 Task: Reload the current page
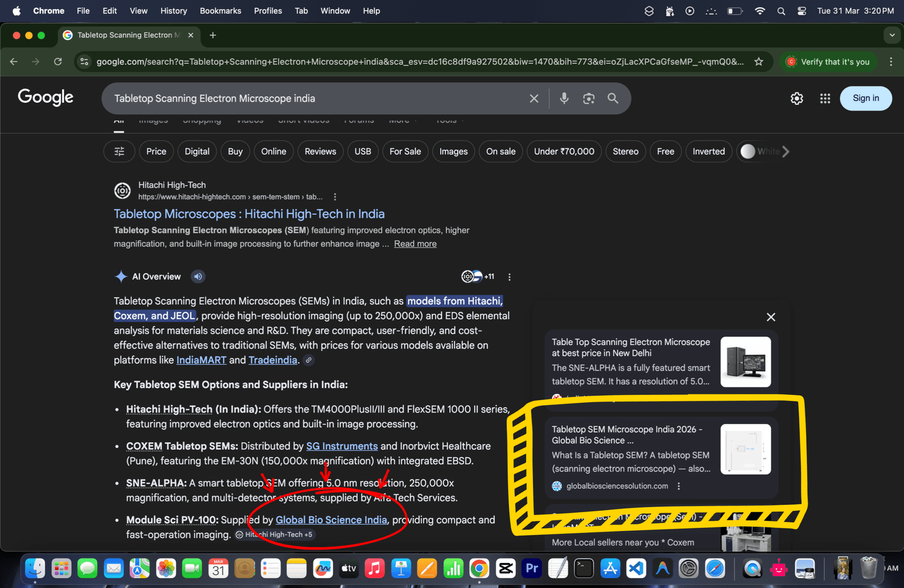[58, 62]
